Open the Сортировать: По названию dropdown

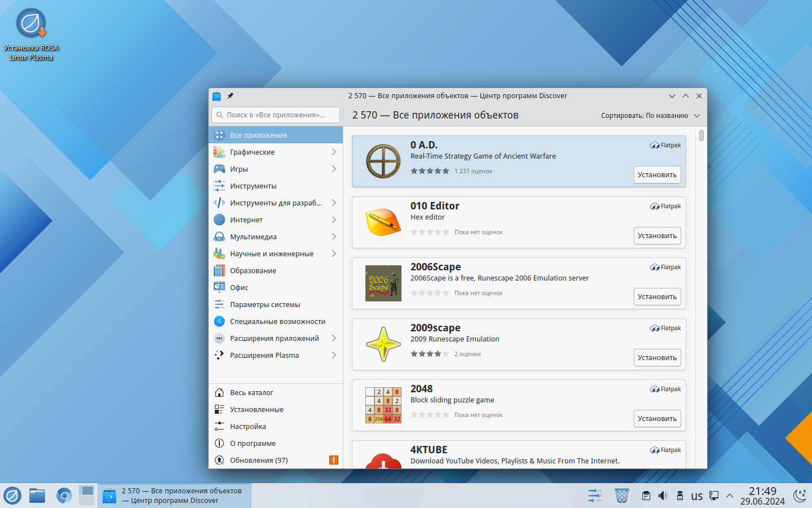[x=650, y=116]
